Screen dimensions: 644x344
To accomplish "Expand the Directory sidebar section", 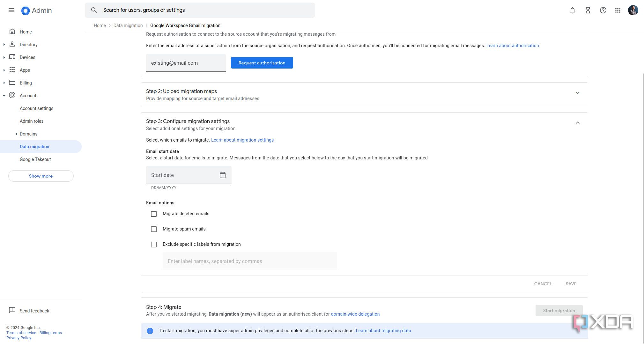I will tap(4, 45).
